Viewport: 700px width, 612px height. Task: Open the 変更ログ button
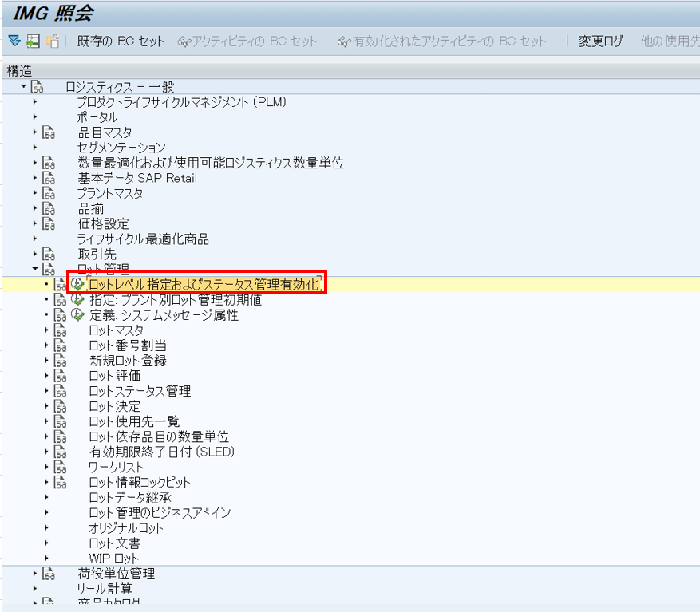[x=600, y=41]
